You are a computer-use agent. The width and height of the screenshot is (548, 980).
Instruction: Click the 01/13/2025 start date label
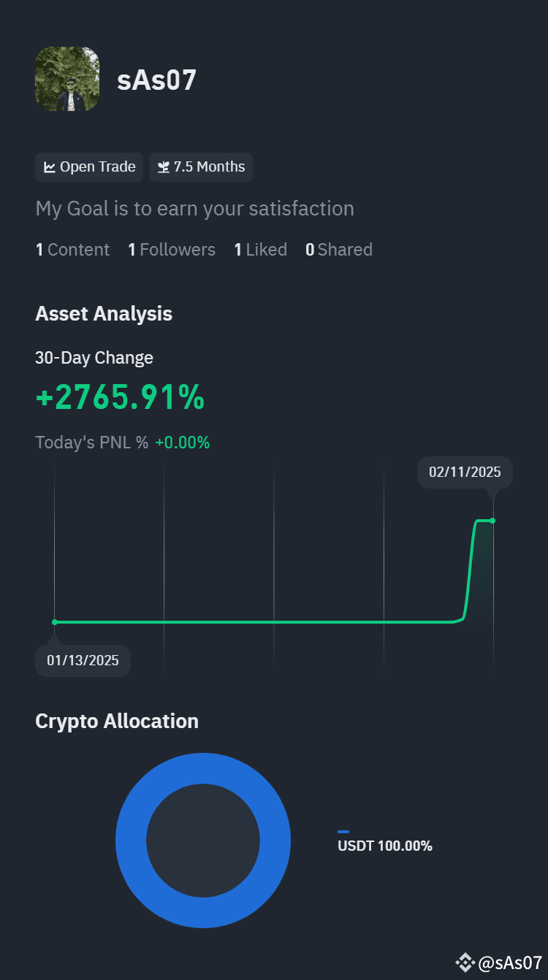coord(83,661)
